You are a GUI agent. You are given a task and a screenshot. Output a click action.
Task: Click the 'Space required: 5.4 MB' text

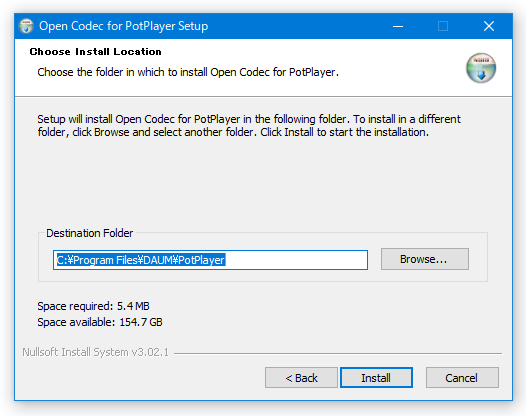pos(93,306)
